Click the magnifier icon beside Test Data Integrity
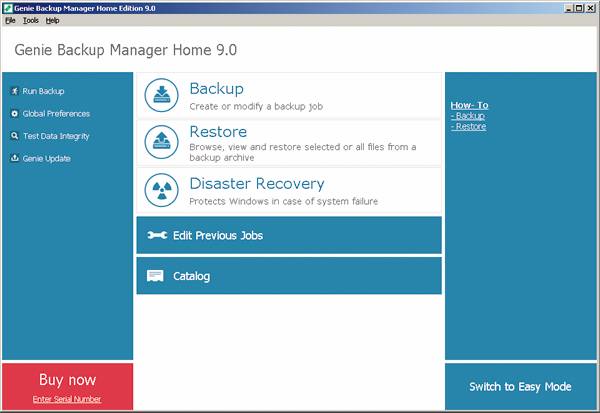Screen dimensions: 600x413 (x=15, y=136)
